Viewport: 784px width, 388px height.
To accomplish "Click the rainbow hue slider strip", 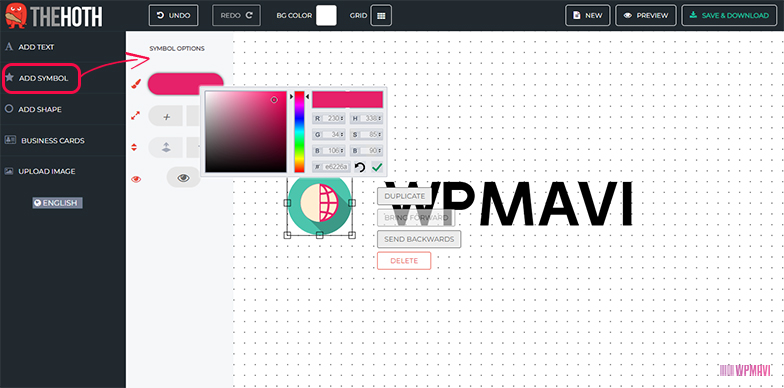I will [299, 132].
